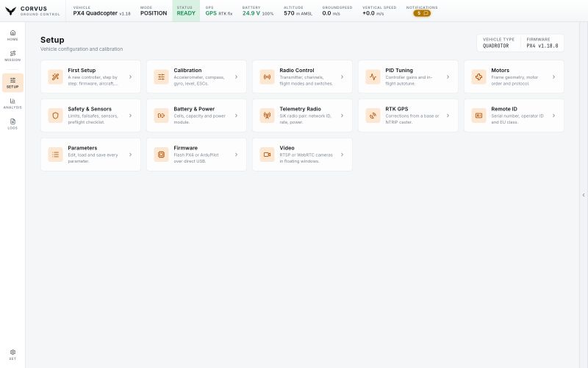Image resolution: width=588 pixels, height=368 pixels.
Task: Expand Motors card chevron
Action: pyautogui.click(x=554, y=77)
